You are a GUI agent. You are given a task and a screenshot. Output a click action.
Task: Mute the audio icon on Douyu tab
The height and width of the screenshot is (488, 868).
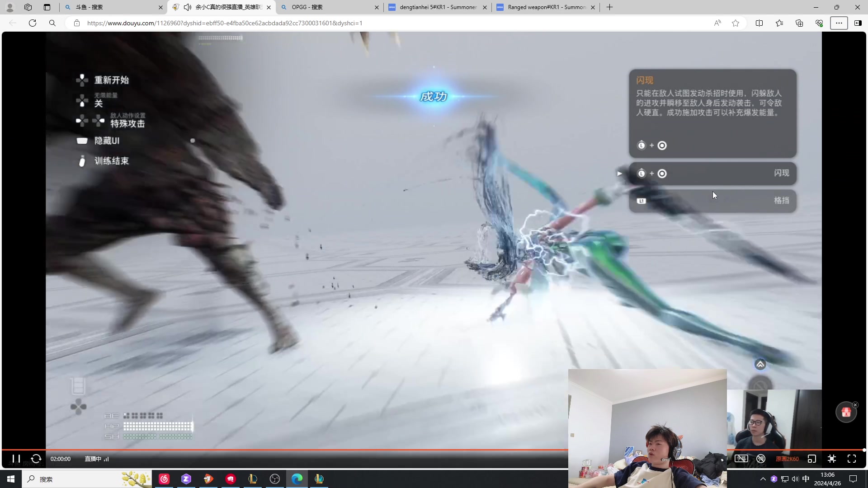tap(188, 7)
